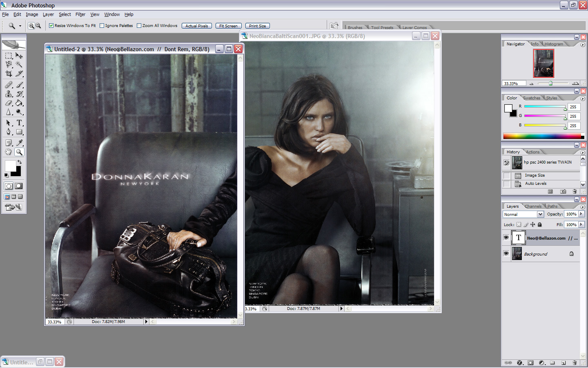The height and width of the screenshot is (368, 588).
Task: Delete layer using Layers palette trash icon
Action: pyautogui.click(x=575, y=363)
